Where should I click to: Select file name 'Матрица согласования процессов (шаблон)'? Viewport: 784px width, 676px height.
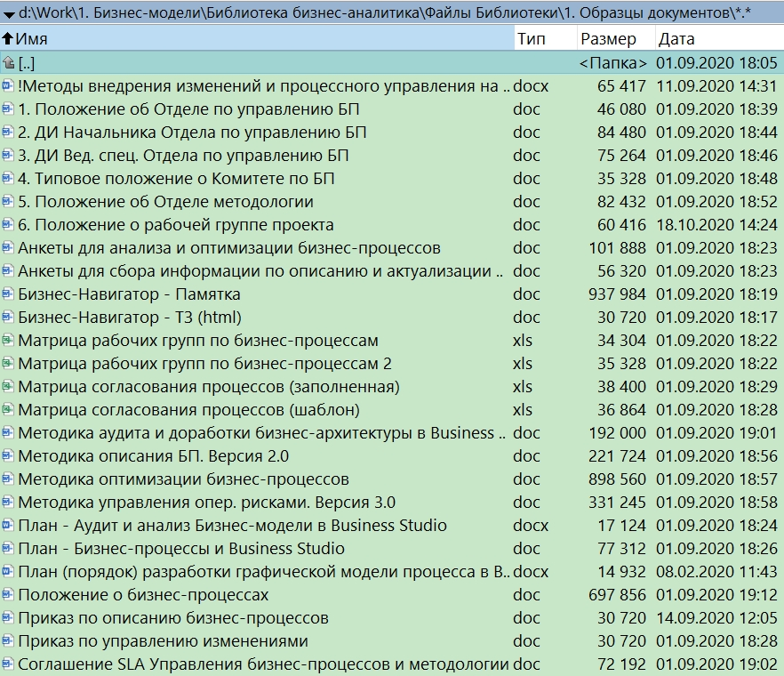pyautogui.click(x=188, y=410)
